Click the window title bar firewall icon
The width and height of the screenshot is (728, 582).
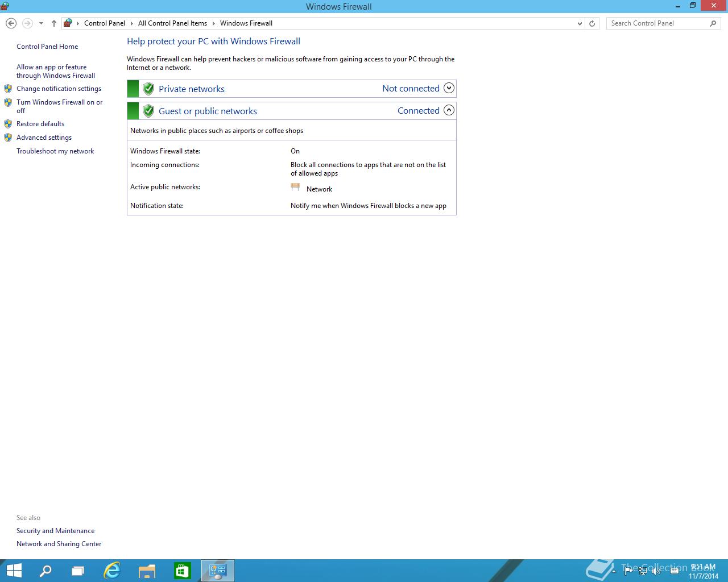coord(5,6)
